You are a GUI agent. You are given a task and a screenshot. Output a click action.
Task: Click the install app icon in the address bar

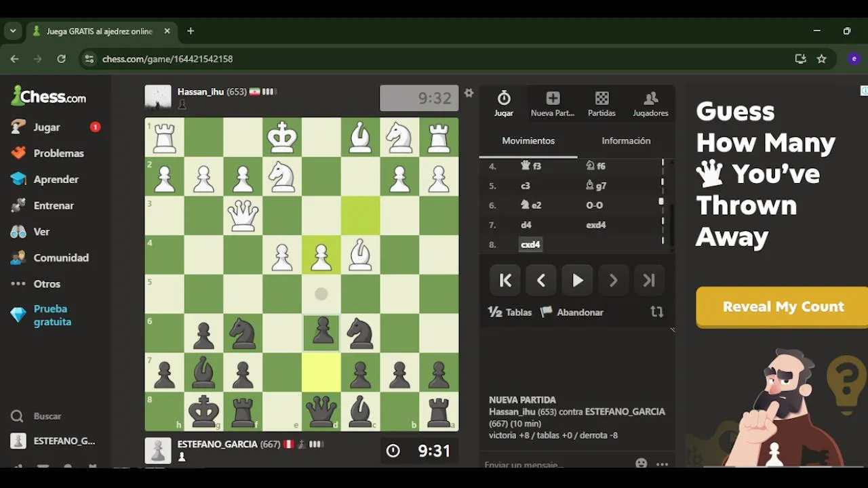800,59
